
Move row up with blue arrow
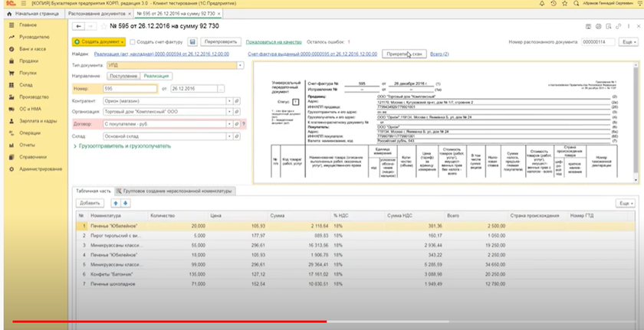[x=115, y=203]
